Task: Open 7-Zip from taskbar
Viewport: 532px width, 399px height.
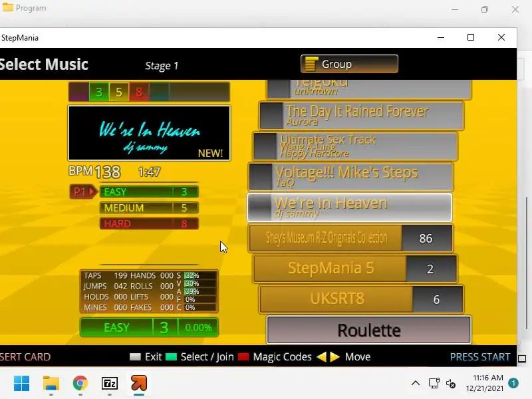Action: point(110,384)
